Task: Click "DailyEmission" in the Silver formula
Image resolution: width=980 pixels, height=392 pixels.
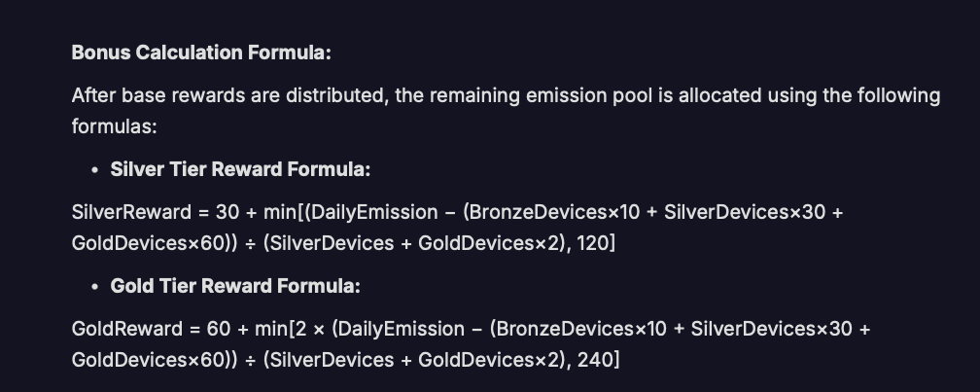Action: (374, 213)
